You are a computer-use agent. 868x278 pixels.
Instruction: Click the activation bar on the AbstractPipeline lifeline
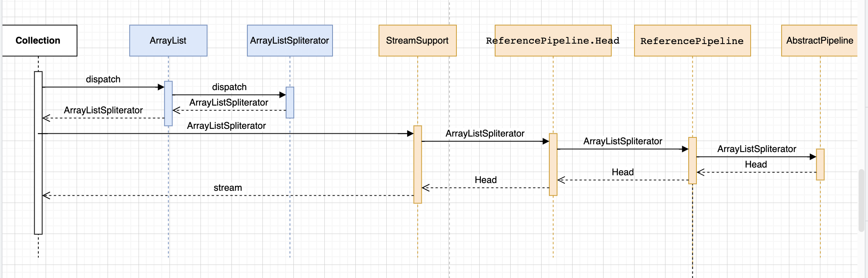pyautogui.click(x=820, y=164)
